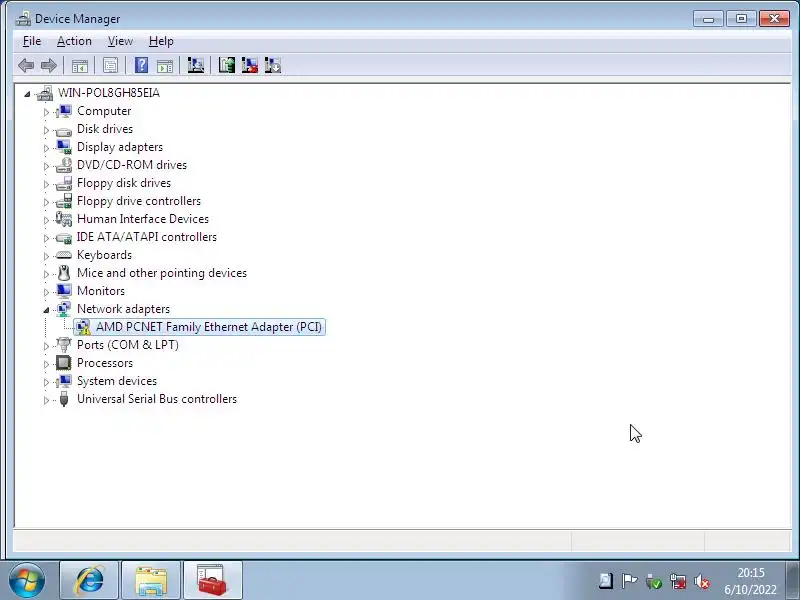Select the System devices label

(117, 381)
